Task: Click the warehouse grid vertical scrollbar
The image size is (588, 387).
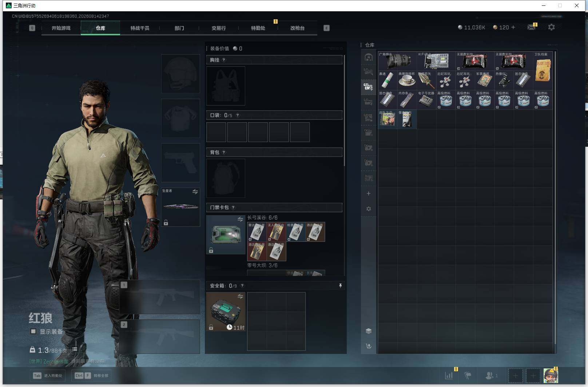Action: point(555,198)
